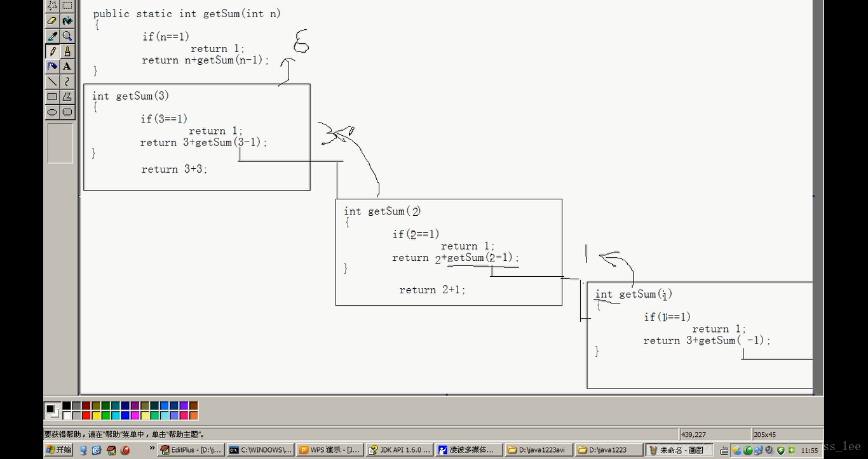Select the Text tool
Screen dimensions: 868x459
67,66
